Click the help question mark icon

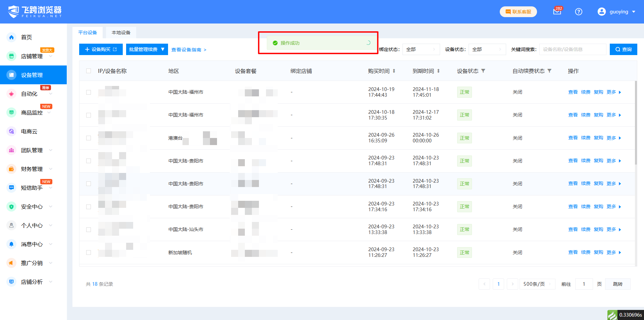click(579, 12)
